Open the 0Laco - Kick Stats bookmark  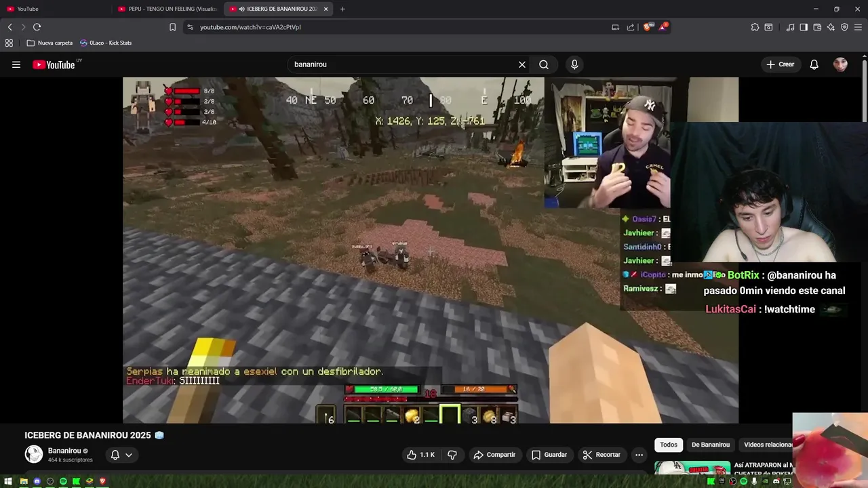106,43
